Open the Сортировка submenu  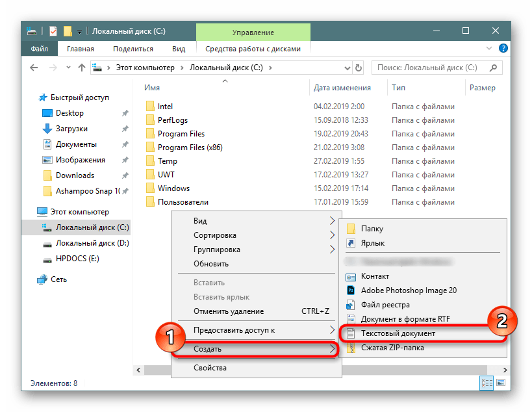pyautogui.click(x=214, y=235)
